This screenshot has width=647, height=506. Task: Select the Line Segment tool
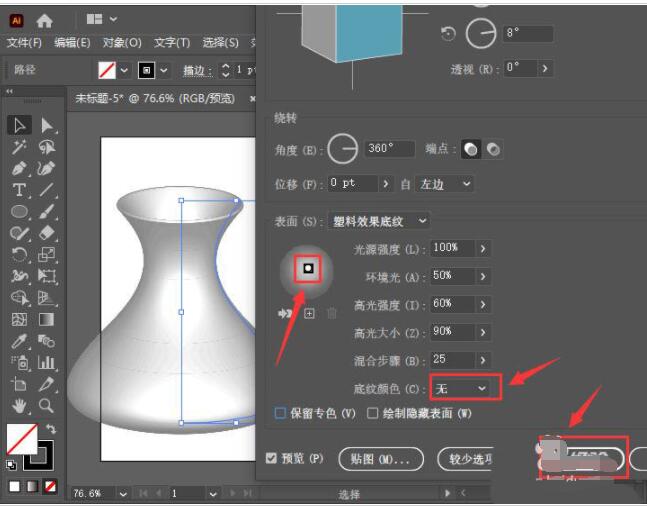(x=47, y=190)
